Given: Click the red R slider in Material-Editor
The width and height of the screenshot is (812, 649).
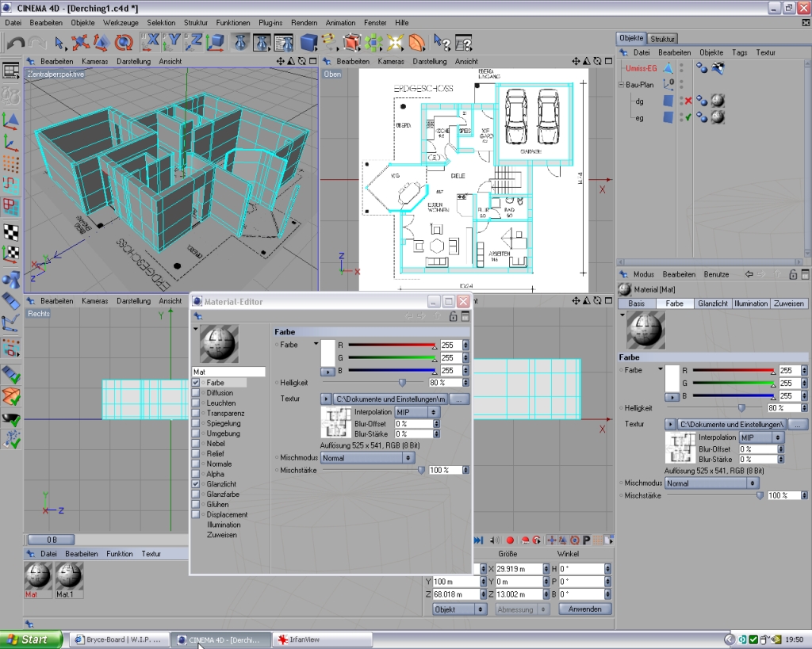Looking at the screenshot, I should 393,345.
